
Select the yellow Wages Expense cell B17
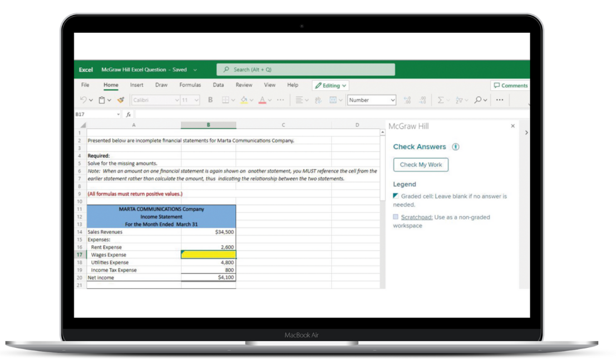pos(208,255)
